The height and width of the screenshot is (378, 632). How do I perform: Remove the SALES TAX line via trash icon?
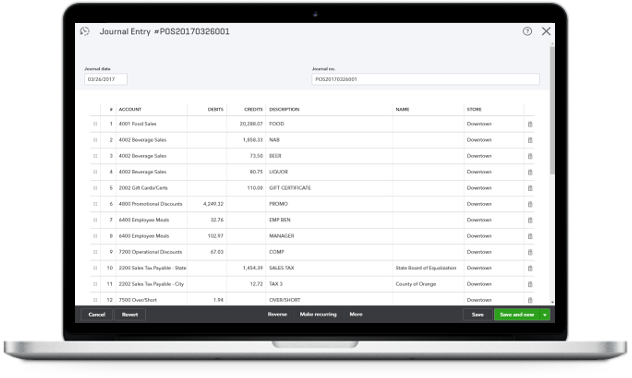point(530,268)
